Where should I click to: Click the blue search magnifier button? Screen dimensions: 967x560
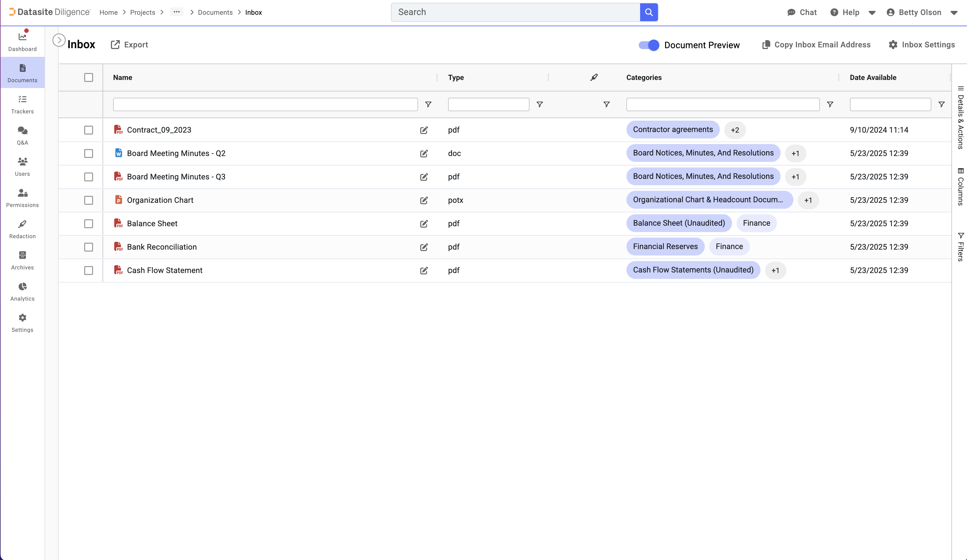click(x=649, y=12)
